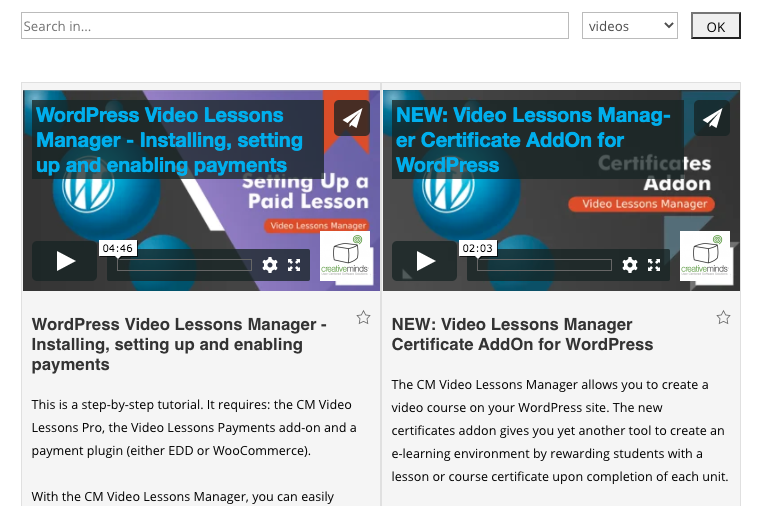Bookmark Installing, setting up payments lesson star

363,317
